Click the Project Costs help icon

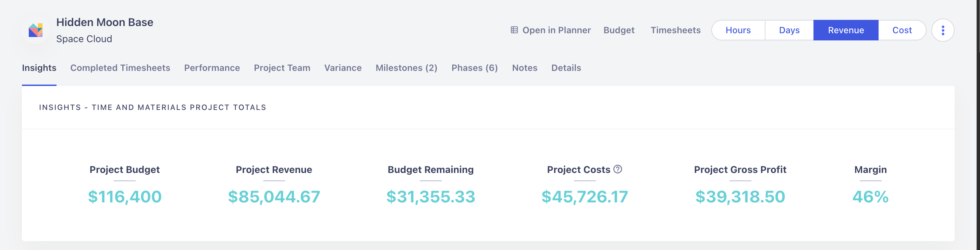coord(618,169)
